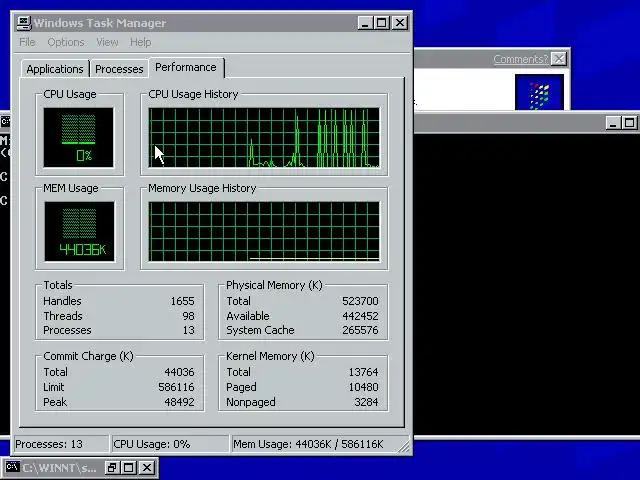Click the console window icon at left edge
The height and width of the screenshot is (480, 640).
click(5, 121)
